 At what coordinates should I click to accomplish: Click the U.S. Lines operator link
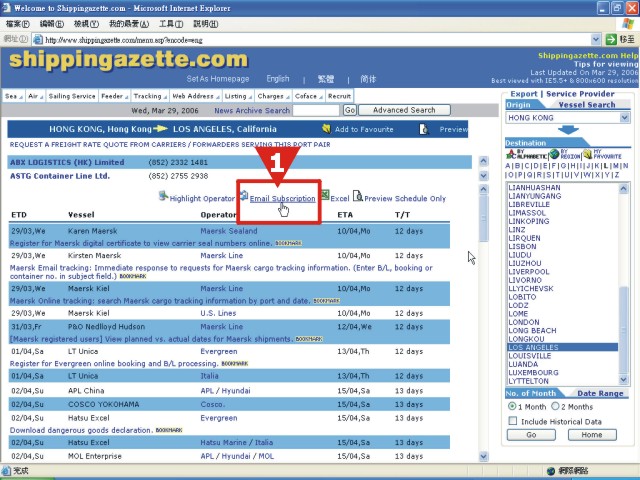coord(218,313)
